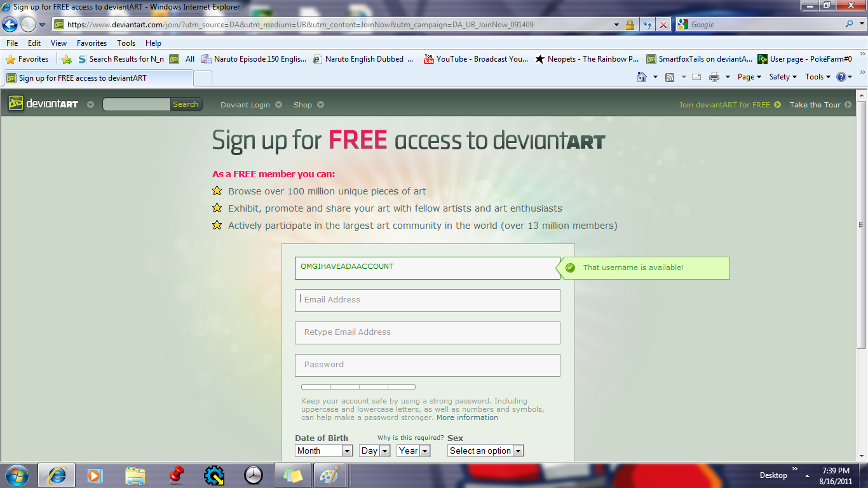This screenshot has height=488, width=868.
Task: Click the red Stop loading icon
Action: coord(663,25)
